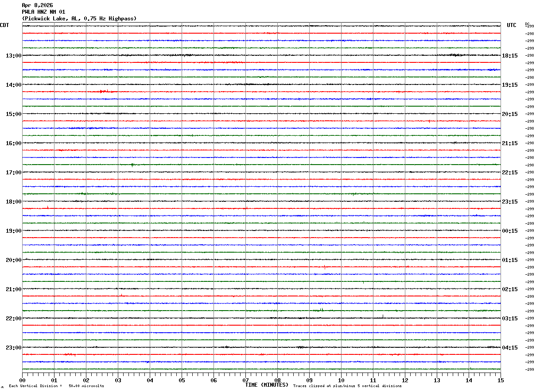Click the '13' minute tick label

click(437, 380)
